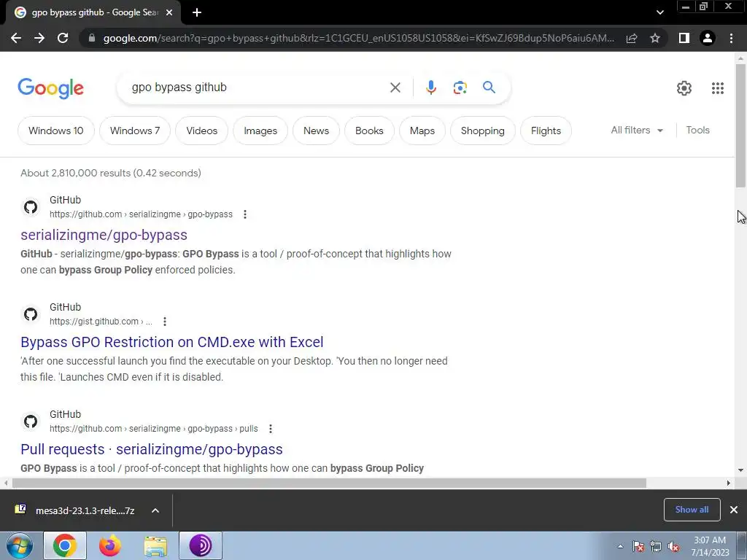Open Bypass GPO Restriction on CMD.exe link

[x=172, y=342]
